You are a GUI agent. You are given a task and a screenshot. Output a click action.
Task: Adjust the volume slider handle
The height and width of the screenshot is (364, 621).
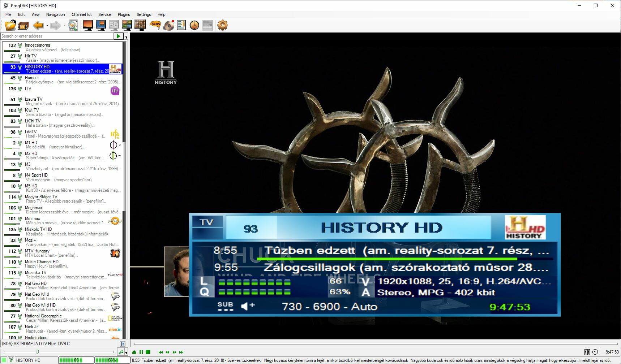click(x=37, y=352)
